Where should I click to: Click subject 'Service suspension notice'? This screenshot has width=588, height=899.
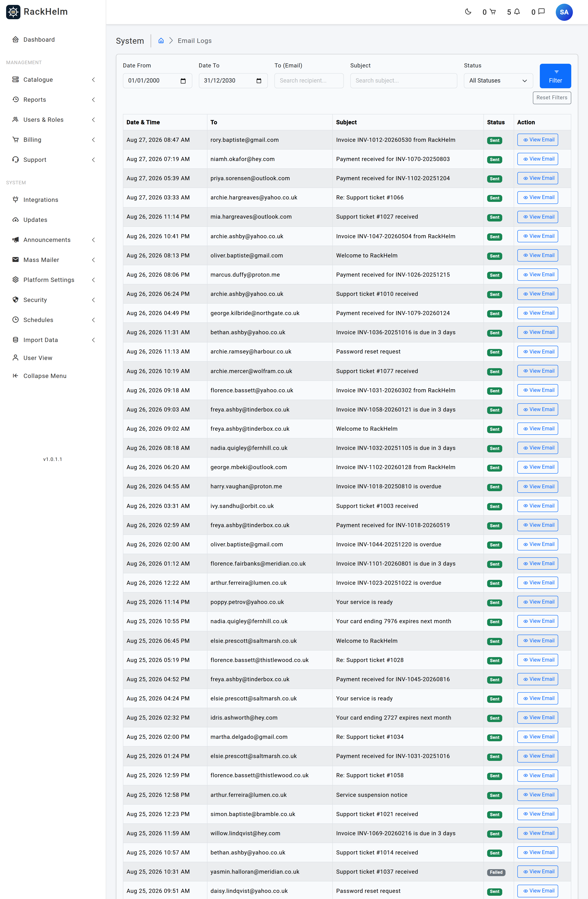371,795
